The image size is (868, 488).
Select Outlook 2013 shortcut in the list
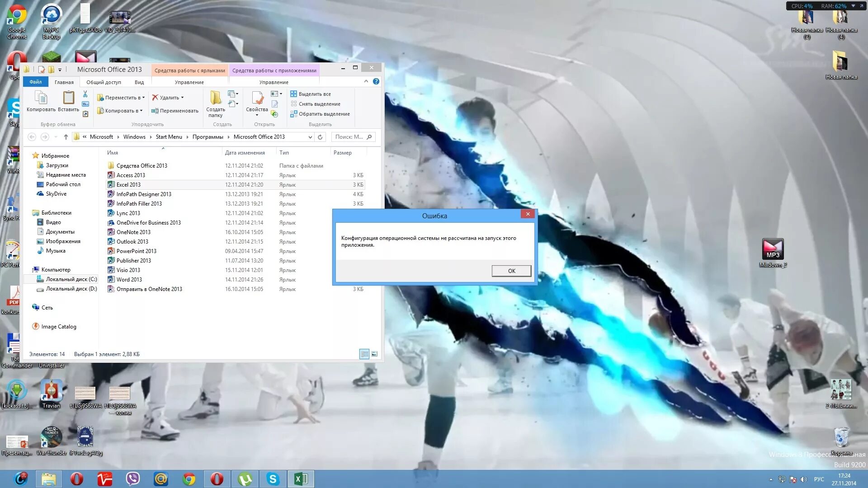(x=235, y=242)
